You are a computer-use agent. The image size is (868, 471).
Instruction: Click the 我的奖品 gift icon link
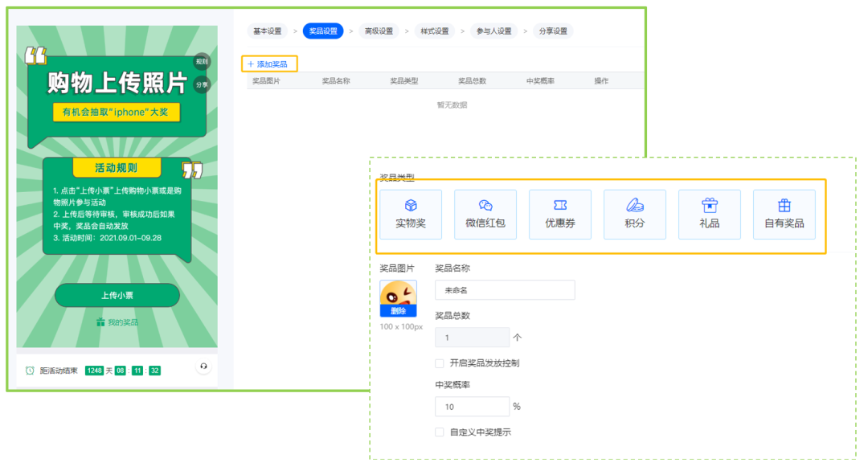click(117, 322)
